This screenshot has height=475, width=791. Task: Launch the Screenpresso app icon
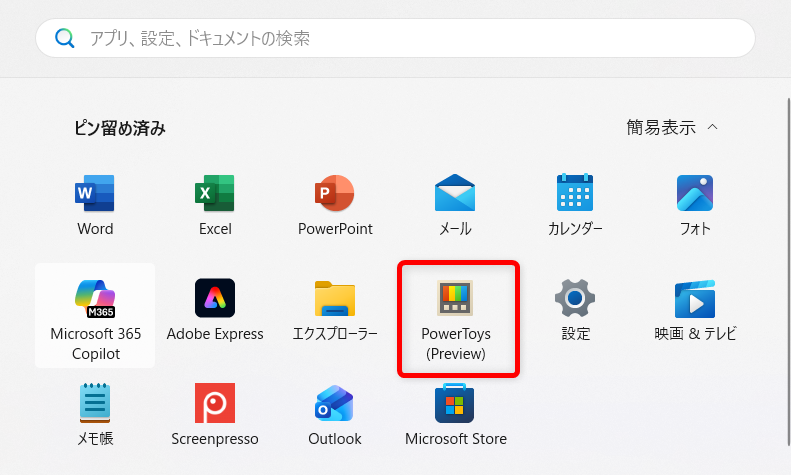(x=215, y=403)
